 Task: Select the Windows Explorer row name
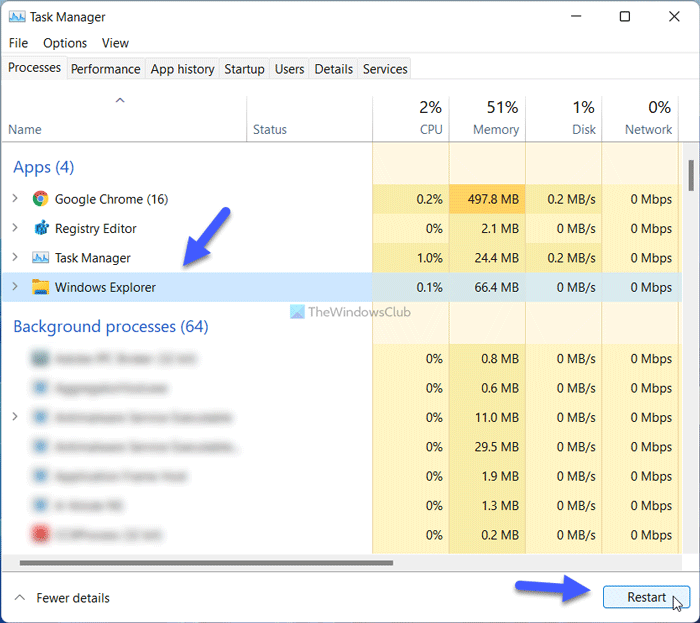click(x=105, y=287)
